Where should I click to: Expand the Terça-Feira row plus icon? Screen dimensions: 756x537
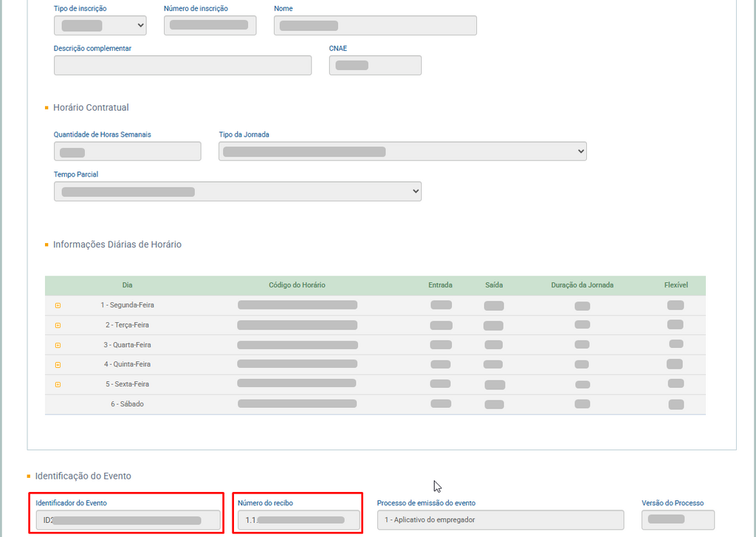click(58, 325)
